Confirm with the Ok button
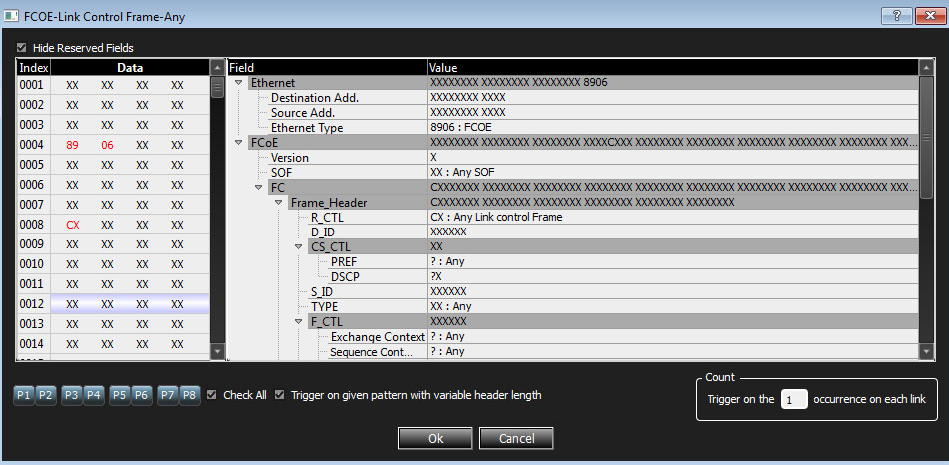This screenshot has height=465, width=949. [436, 438]
